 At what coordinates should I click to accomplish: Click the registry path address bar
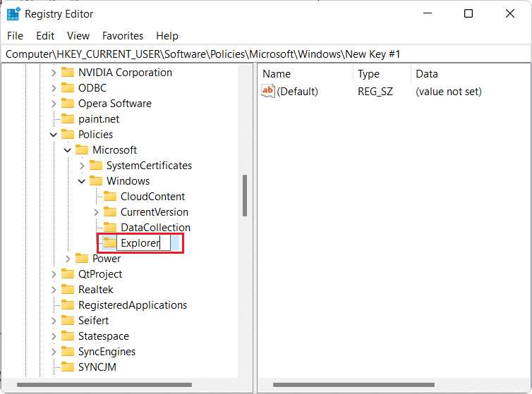coord(266,54)
